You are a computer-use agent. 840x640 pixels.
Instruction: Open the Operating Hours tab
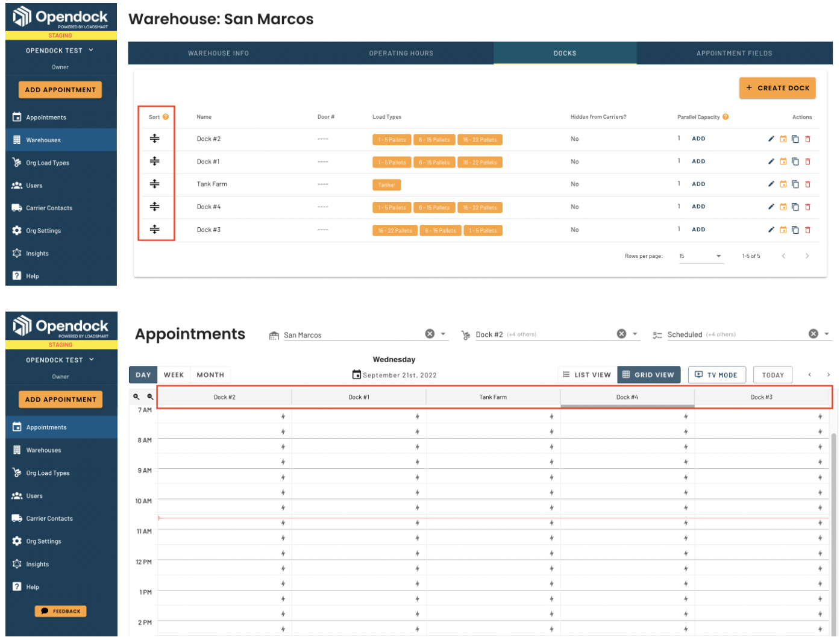coord(401,53)
